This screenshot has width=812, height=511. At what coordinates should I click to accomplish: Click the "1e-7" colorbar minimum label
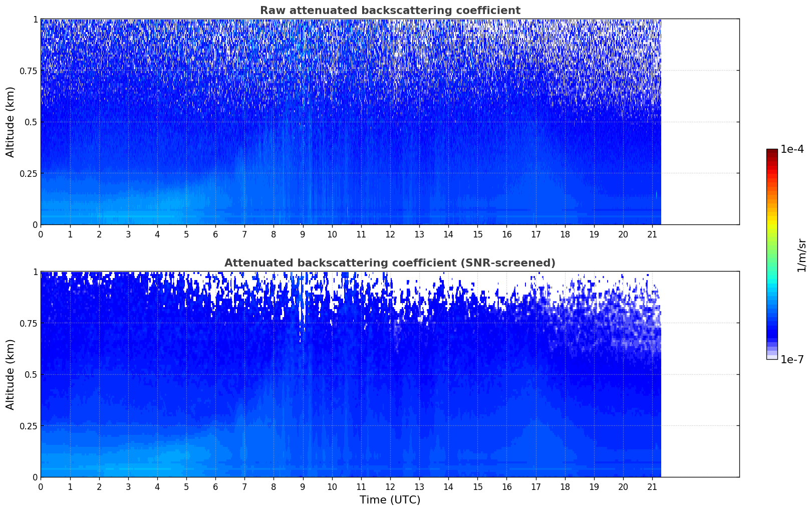792,360
